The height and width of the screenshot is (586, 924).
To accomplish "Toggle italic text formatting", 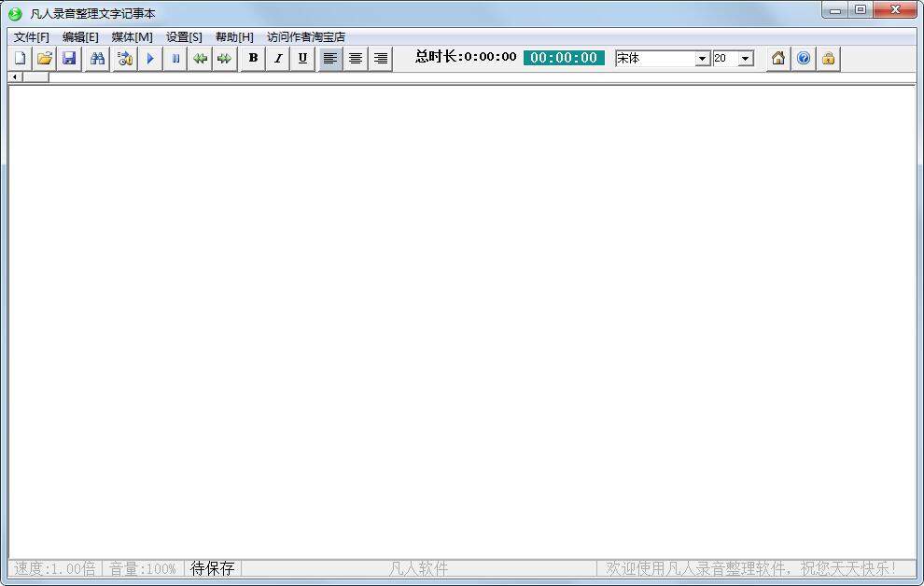I will 277,59.
